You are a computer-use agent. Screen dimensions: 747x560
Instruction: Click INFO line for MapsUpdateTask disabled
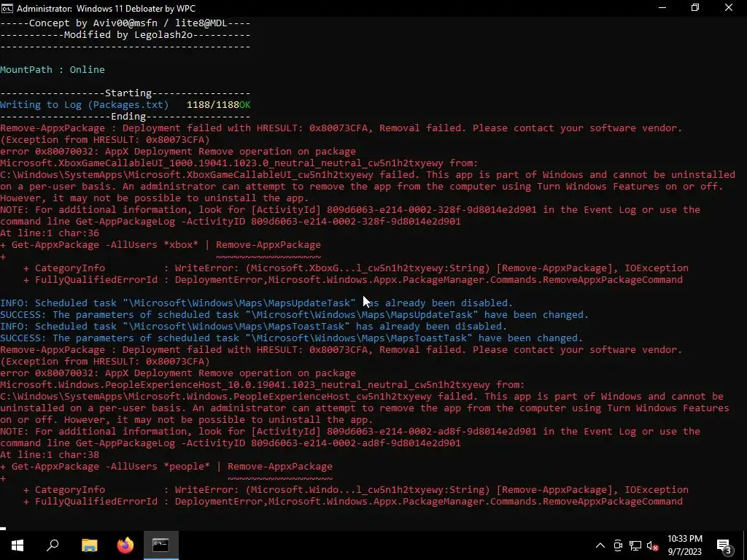[256, 303]
